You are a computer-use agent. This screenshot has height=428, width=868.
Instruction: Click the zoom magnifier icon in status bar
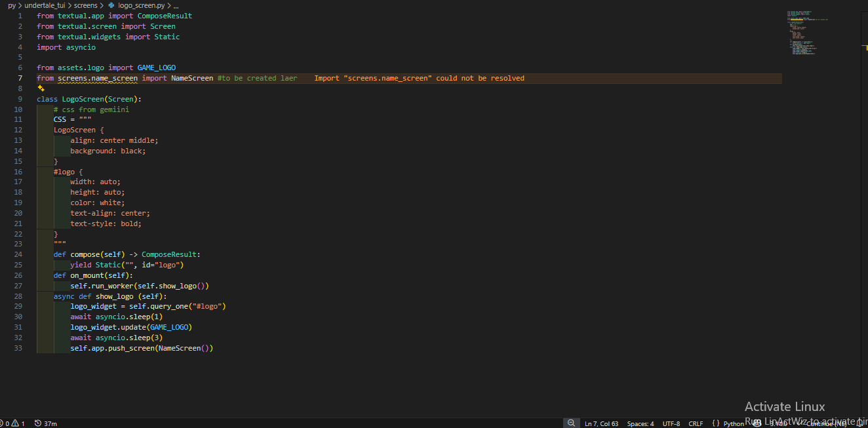571,423
